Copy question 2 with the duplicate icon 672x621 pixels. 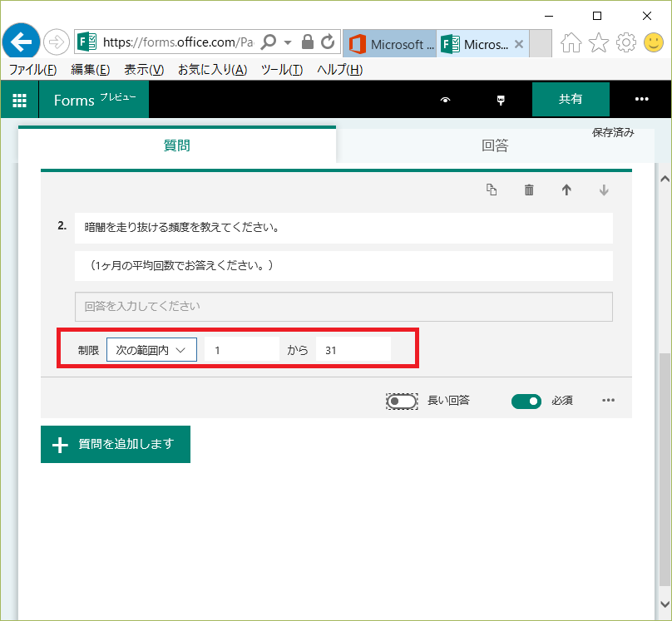[492, 190]
